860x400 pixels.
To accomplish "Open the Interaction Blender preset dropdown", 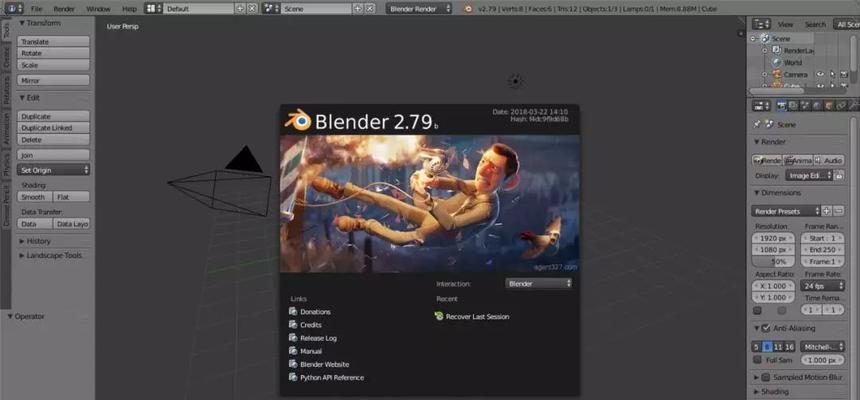I will point(539,284).
